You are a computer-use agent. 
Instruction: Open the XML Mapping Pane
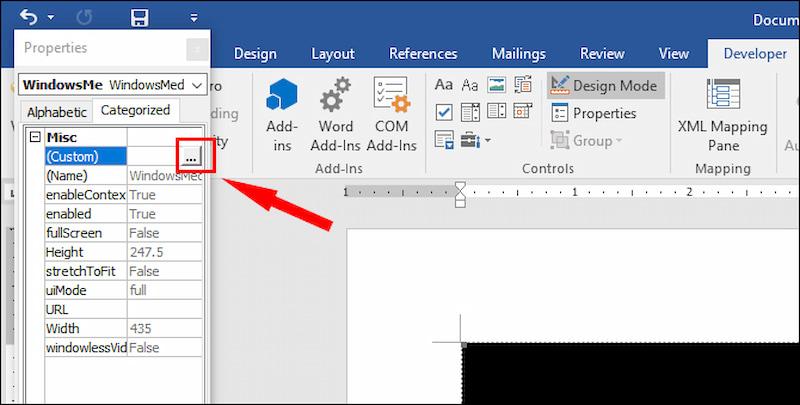coord(722,114)
